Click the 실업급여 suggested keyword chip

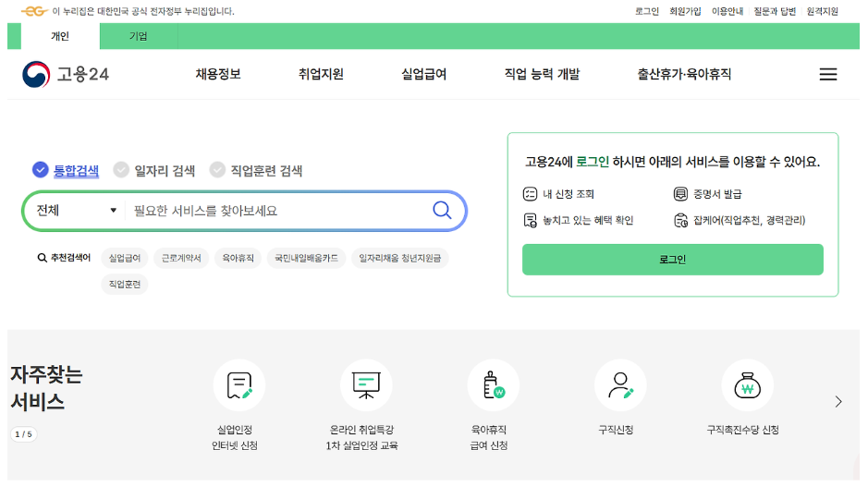tap(125, 258)
